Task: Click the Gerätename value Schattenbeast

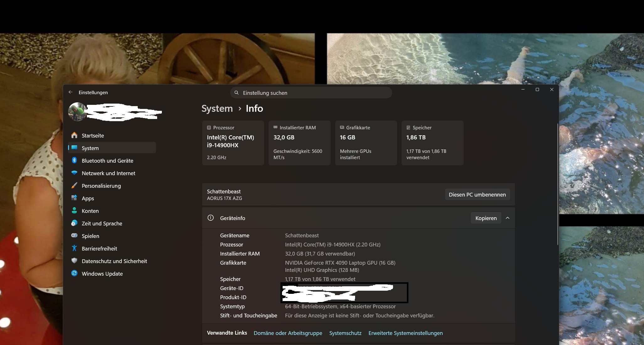Action: click(x=302, y=235)
